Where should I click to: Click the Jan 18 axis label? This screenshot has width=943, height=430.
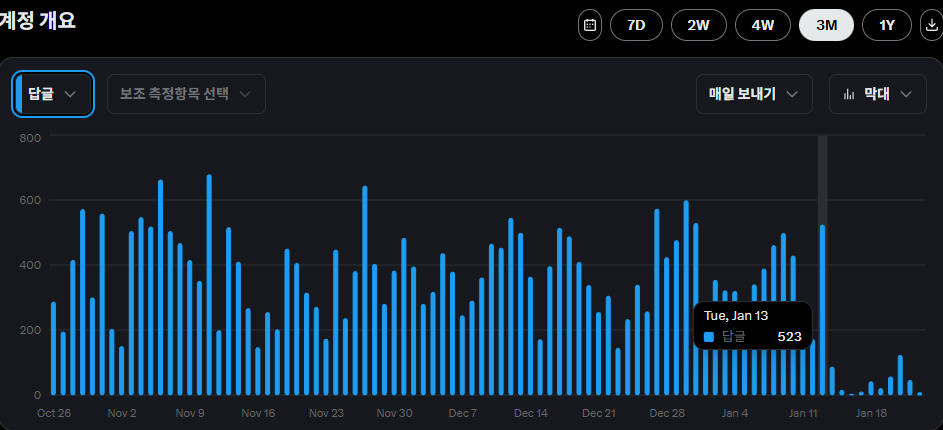871,413
